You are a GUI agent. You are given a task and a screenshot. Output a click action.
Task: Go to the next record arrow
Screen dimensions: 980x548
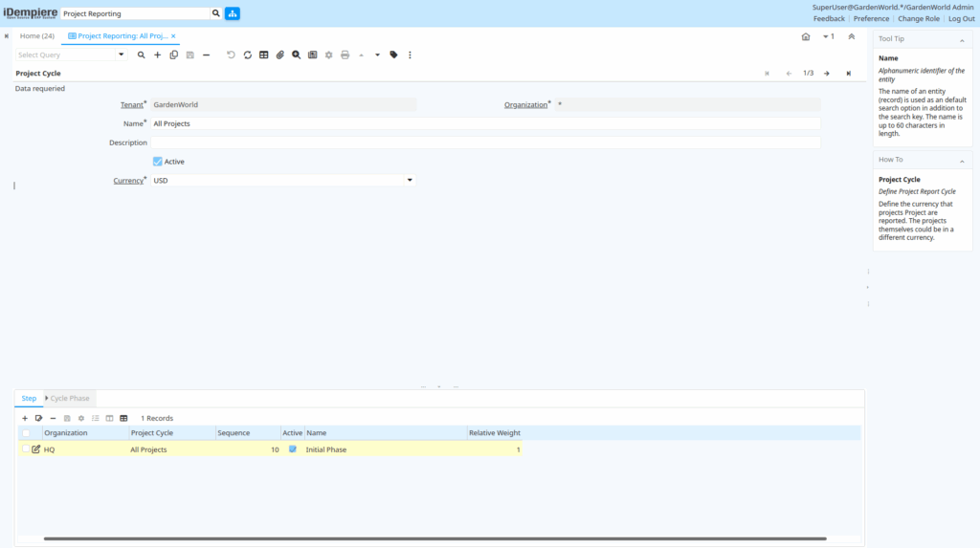(826, 73)
